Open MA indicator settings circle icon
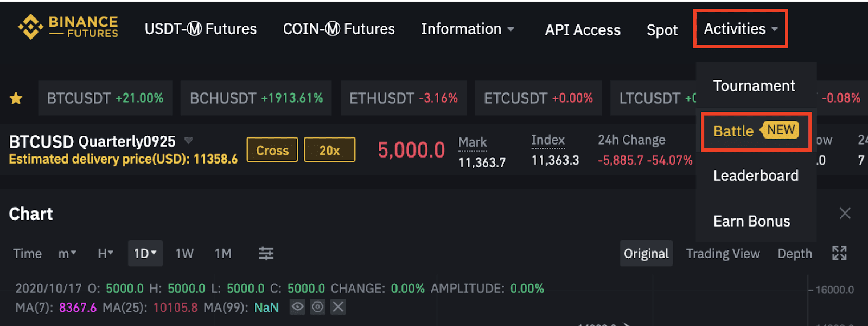The height and width of the screenshot is (326, 868). [x=318, y=307]
